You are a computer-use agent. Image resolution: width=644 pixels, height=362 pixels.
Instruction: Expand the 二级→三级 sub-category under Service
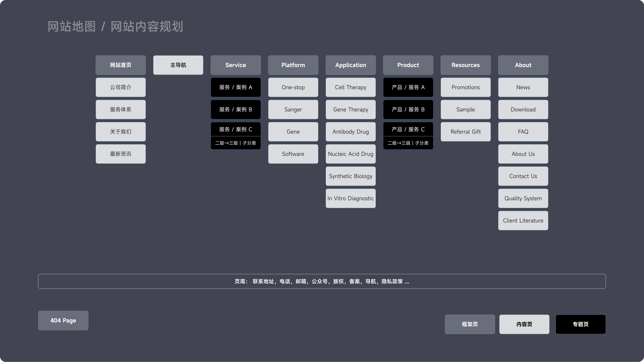[x=235, y=143]
